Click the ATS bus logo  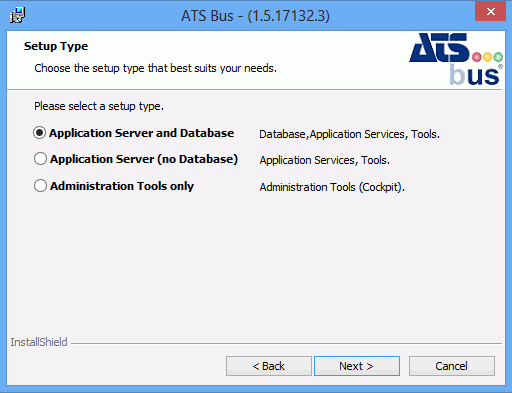tap(456, 59)
